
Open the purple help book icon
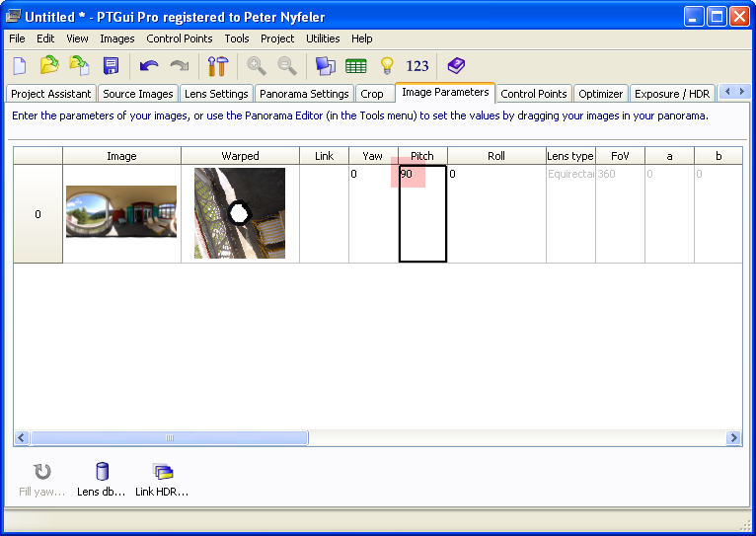(x=455, y=66)
